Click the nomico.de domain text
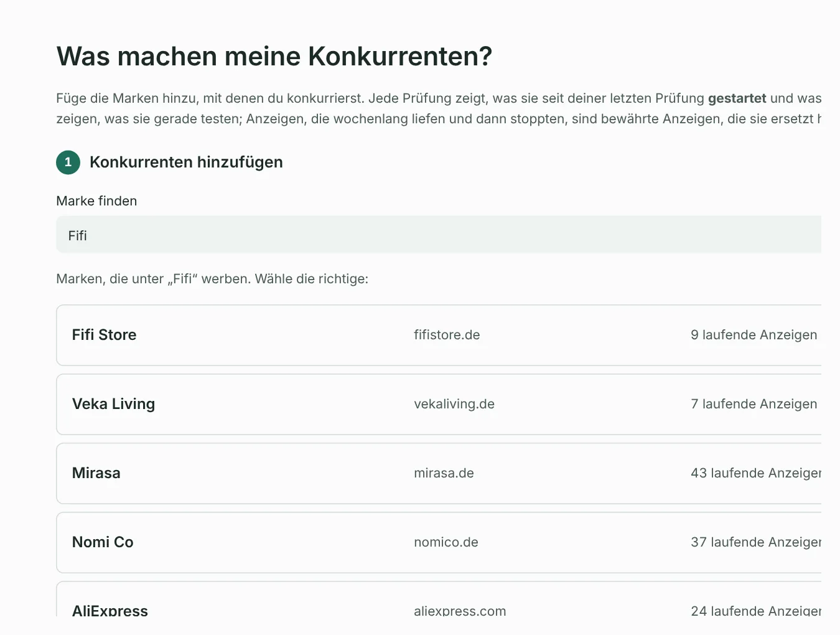 [x=446, y=542]
